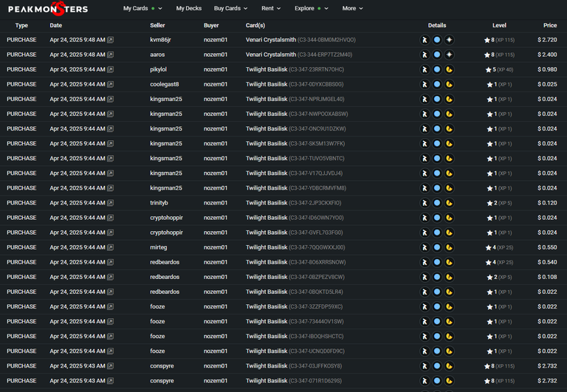567x392 pixels.
Task: Go to My Decks page
Action: click(x=189, y=8)
